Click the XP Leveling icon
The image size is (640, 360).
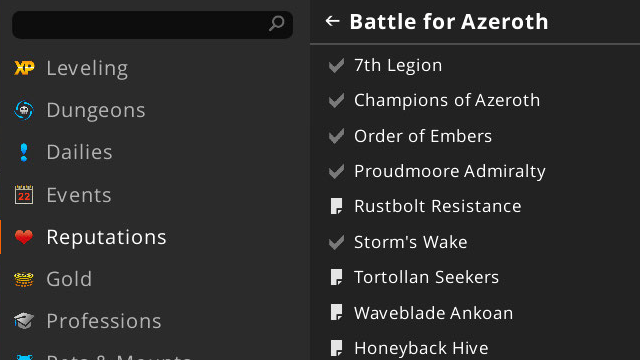coord(24,68)
